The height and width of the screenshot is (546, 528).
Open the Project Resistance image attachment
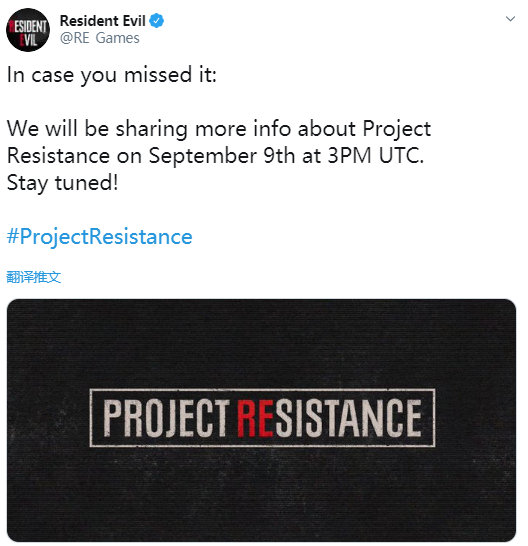tap(261, 420)
